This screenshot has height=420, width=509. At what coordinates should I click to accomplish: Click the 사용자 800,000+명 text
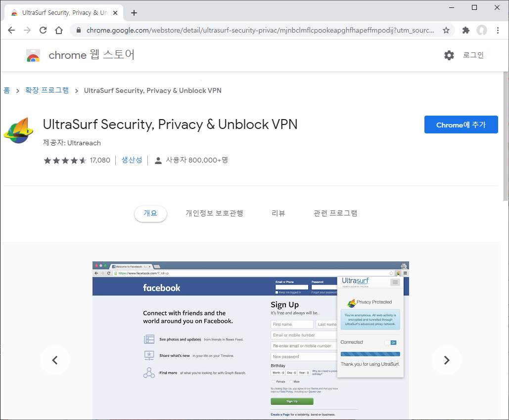(x=197, y=160)
